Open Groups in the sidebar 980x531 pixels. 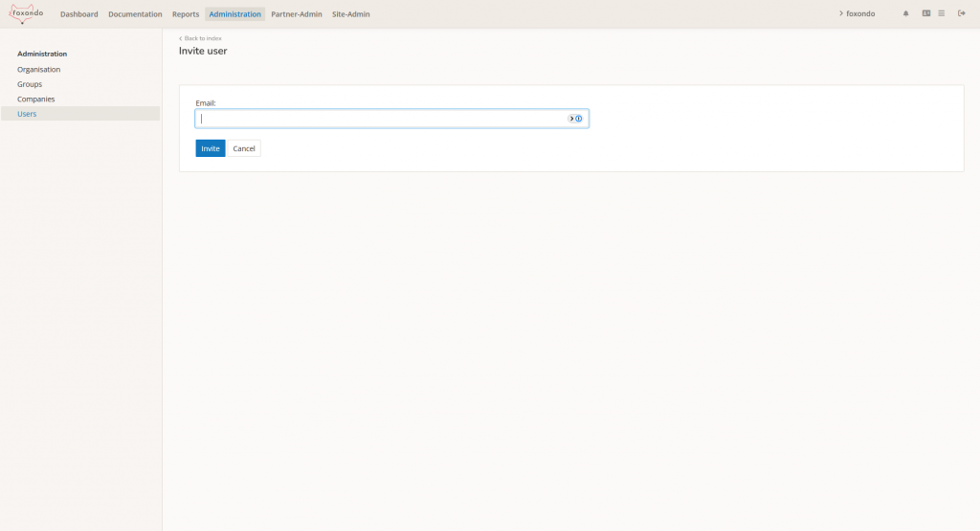click(30, 84)
